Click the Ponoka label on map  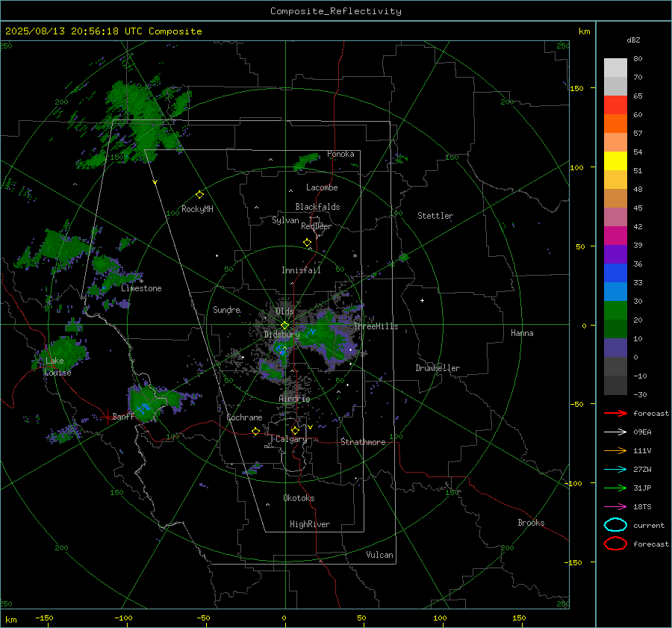click(340, 154)
